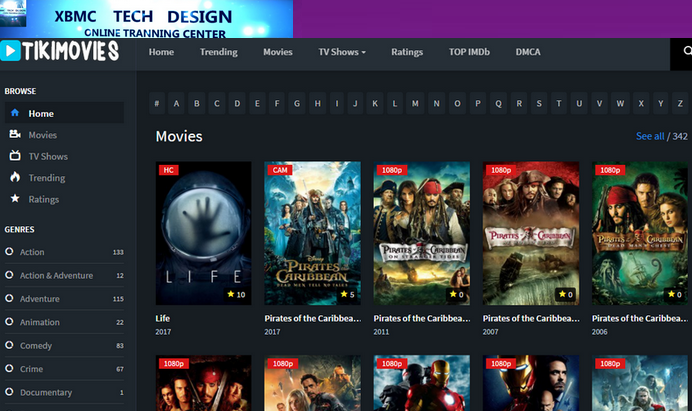Open TOP IMDb in top navigation

pyautogui.click(x=469, y=52)
